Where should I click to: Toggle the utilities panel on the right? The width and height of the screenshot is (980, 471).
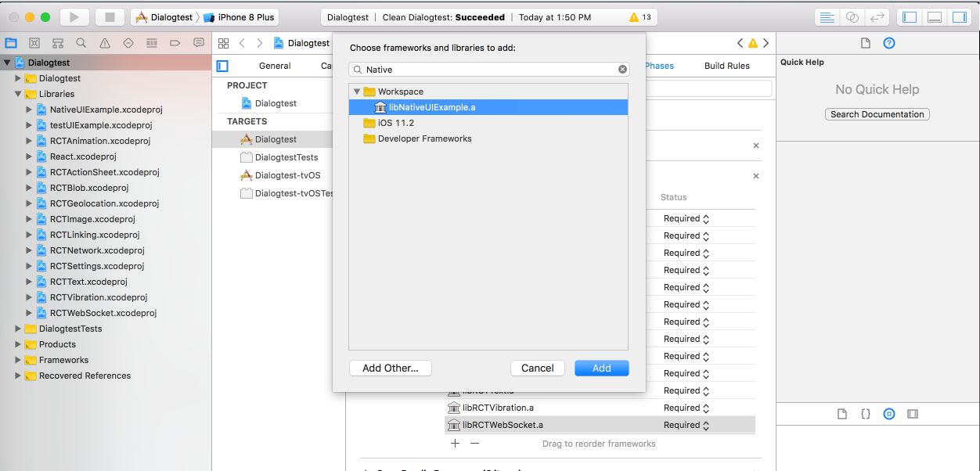(959, 16)
